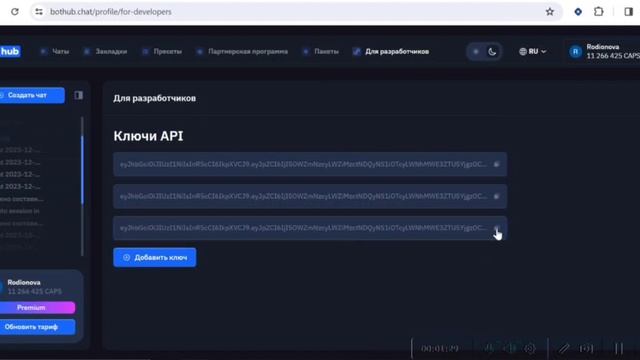Viewport: 640px width, 360px height.
Task: Select the pencil draw tool in recorder
Action: (564, 349)
